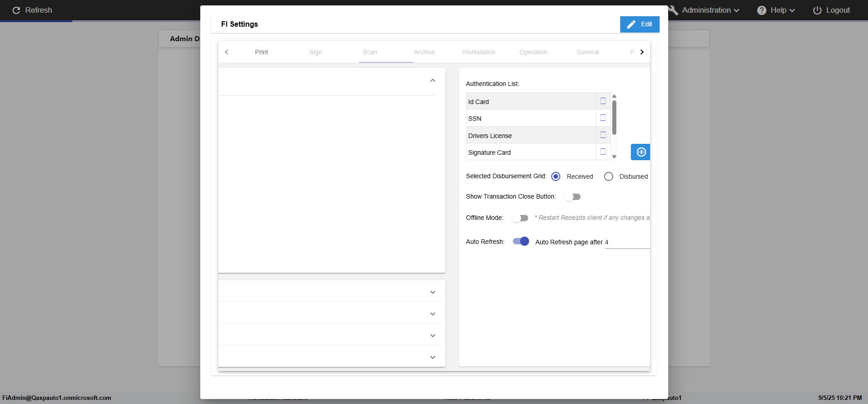This screenshot has height=404, width=868.
Task: Collapse the top expanded panel
Action: (x=433, y=81)
